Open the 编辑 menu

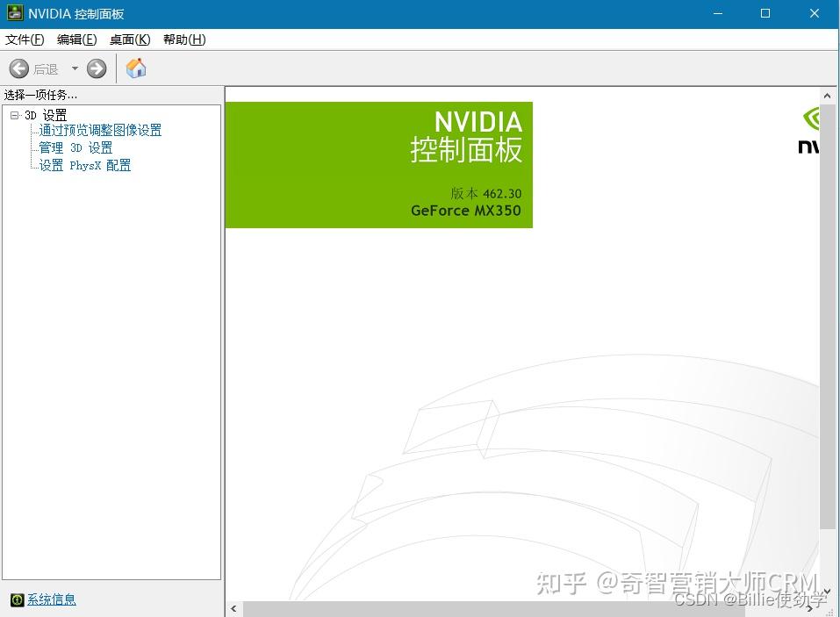[x=77, y=39]
